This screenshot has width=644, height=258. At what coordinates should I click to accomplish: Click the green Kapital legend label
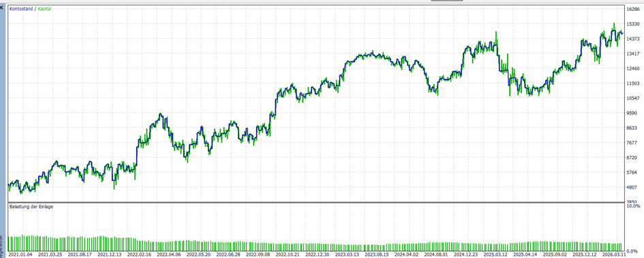45,9
